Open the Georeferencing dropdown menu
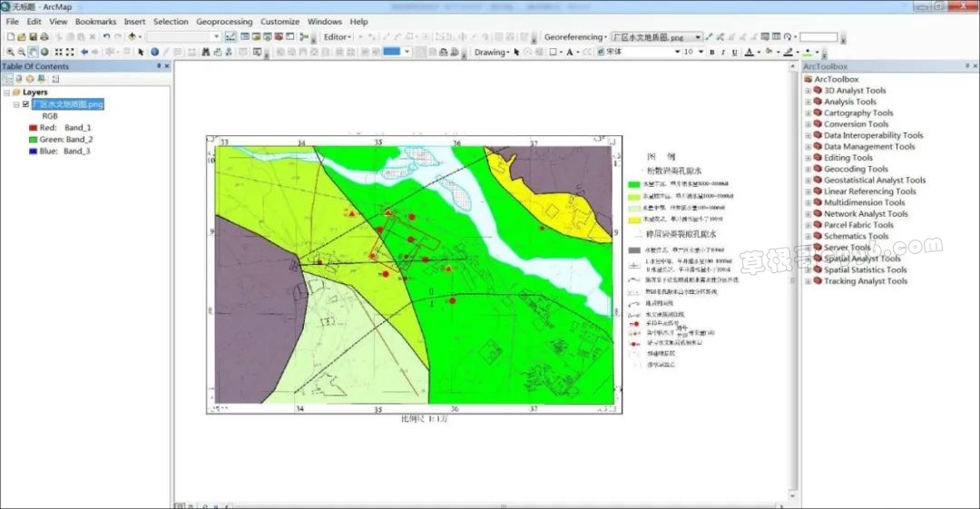This screenshot has width=980, height=509. 575,37
